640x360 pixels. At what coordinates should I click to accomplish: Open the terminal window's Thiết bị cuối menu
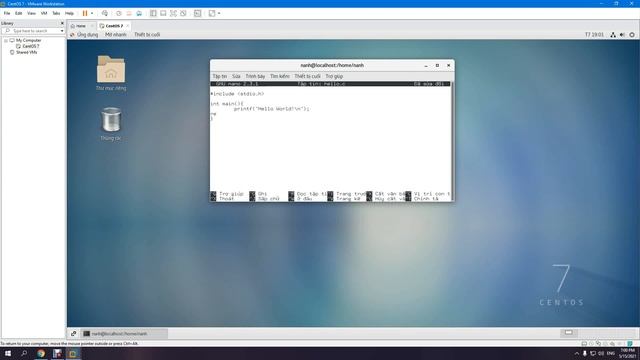pyautogui.click(x=307, y=76)
